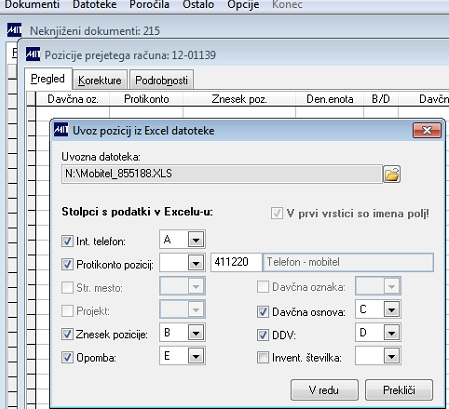Confirm import with V redu button
The image size is (449, 409).
click(x=324, y=390)
